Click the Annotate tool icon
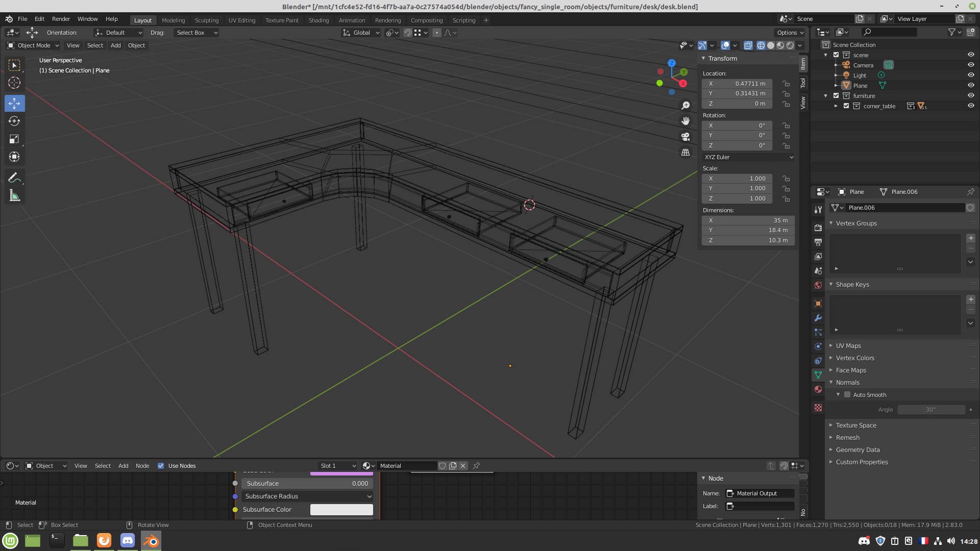The width and height of the screenshot is (980, 551). pyautogui.click(x=14, y=177)
